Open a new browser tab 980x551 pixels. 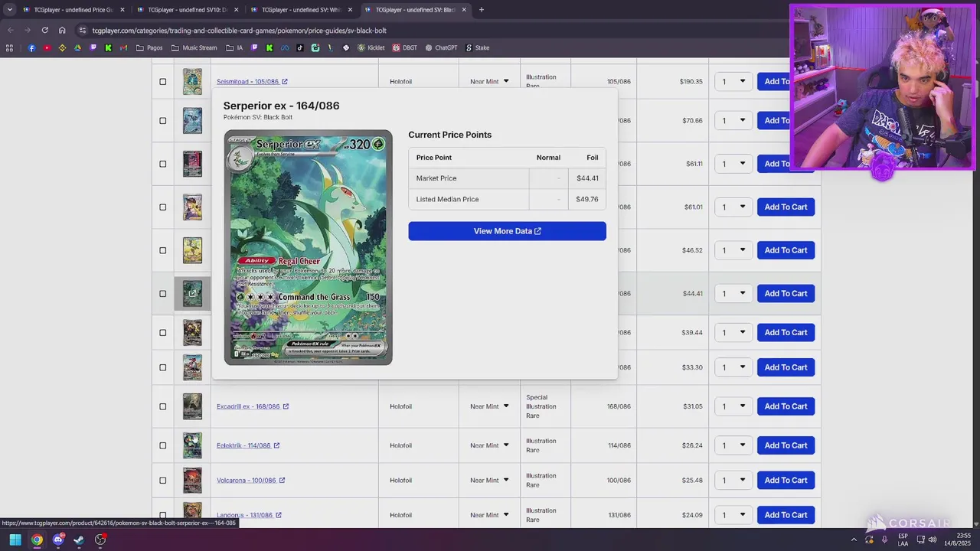coord(482,10)
